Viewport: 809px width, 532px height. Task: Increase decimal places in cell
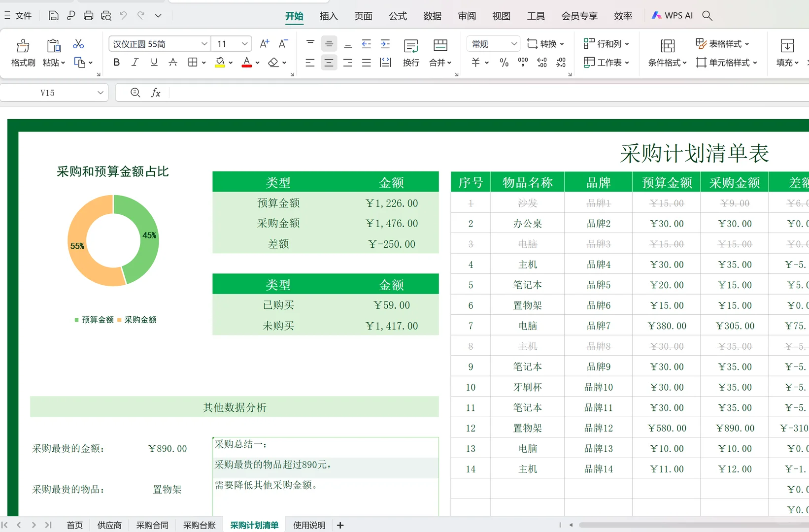541,62
